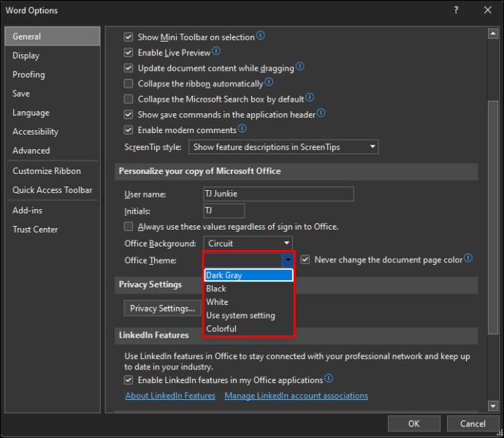
Task: Click the scrollbar down arrow
Action: tap(493, 406)
